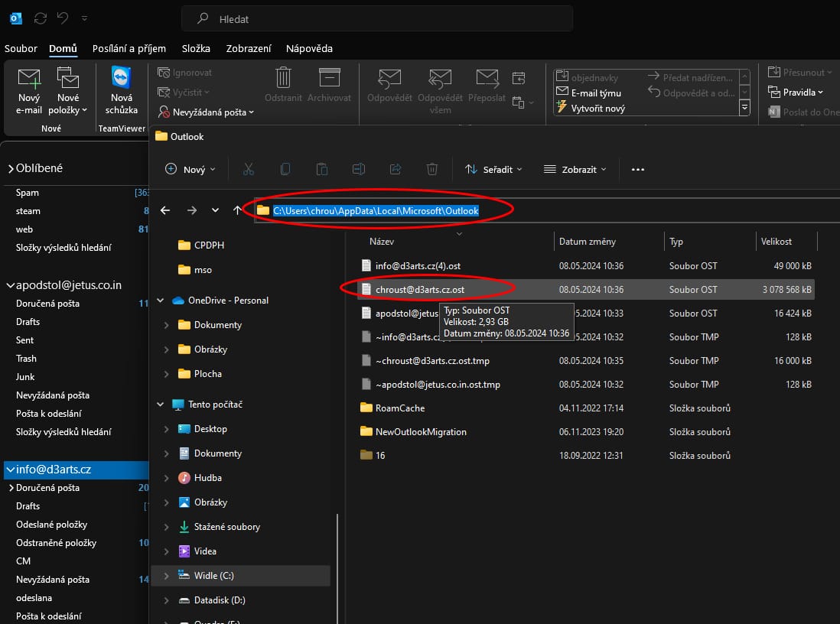Image resolution: width=840 pixels, height=624 pixels.
Task: Go back with Explorer back arrow
Action: point(165,210)
